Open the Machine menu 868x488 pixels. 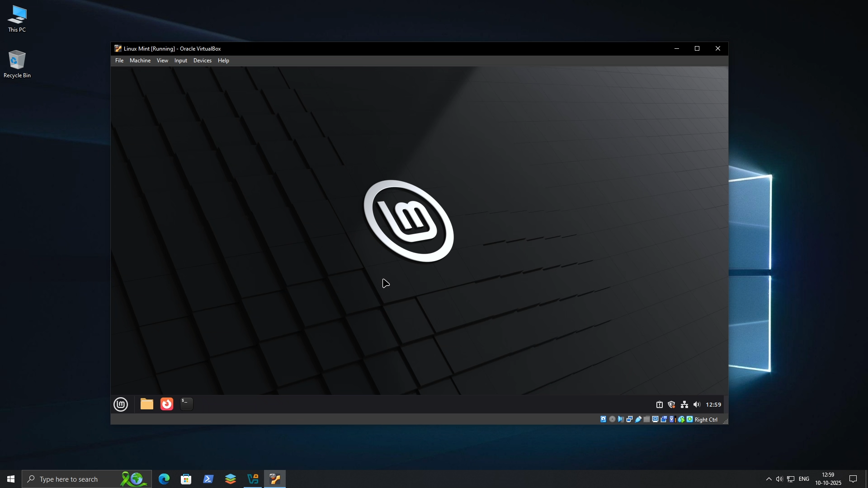click(x=140, y=61)
